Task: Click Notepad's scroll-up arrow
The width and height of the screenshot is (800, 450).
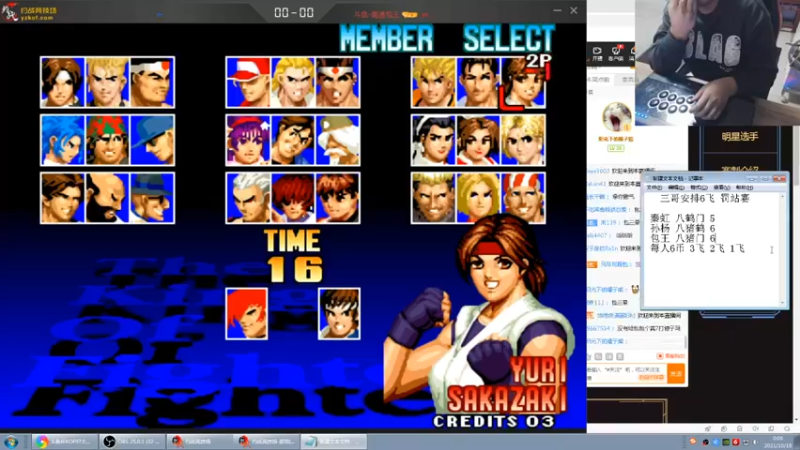Action: 782,196
